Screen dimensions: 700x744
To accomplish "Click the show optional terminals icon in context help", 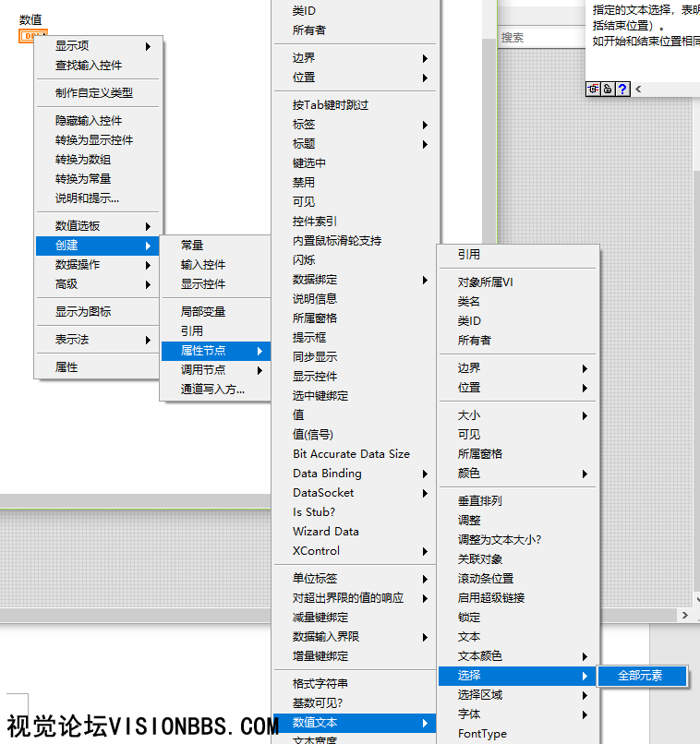I will [x=594, y=89].
